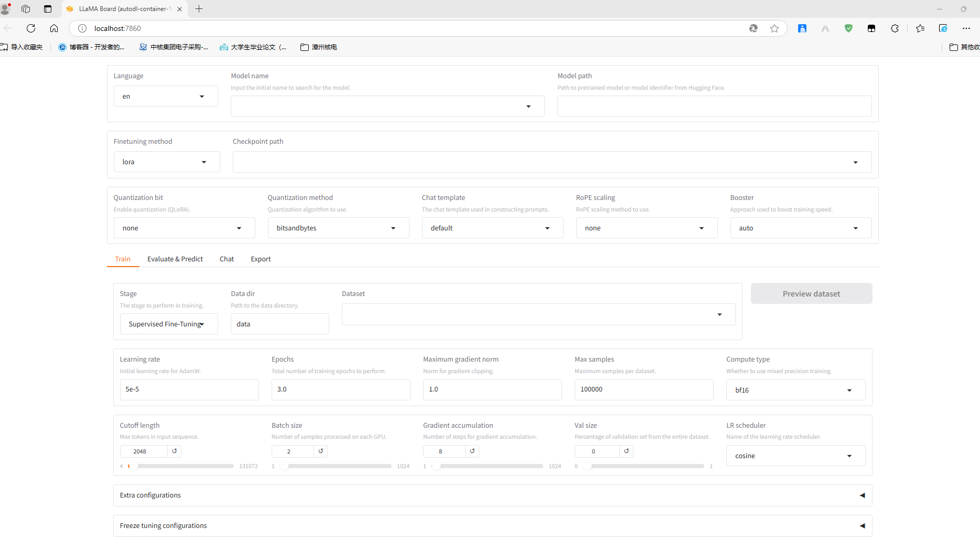Switch to the Evaluate & Predict tab
This screenshot has height=539, width=980.
click(x=175, y=259)
